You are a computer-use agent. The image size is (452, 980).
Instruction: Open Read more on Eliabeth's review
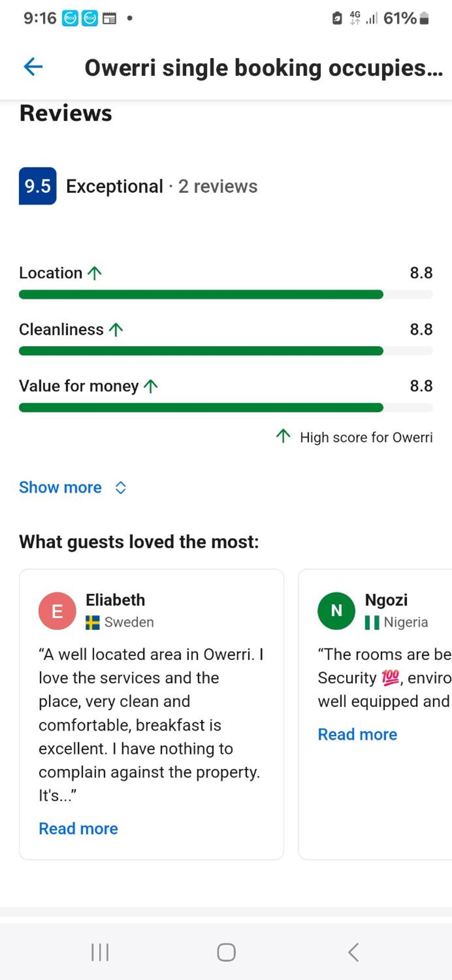(x=78, y=829)
